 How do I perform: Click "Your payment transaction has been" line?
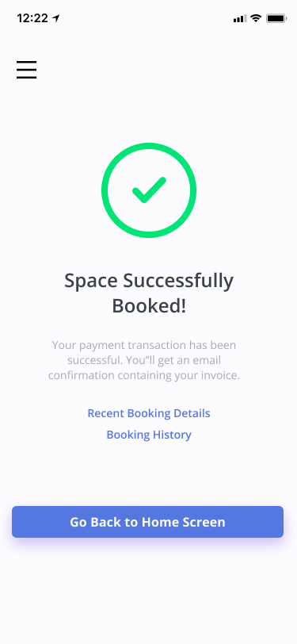pyautogui.click(x=144, y=346)
